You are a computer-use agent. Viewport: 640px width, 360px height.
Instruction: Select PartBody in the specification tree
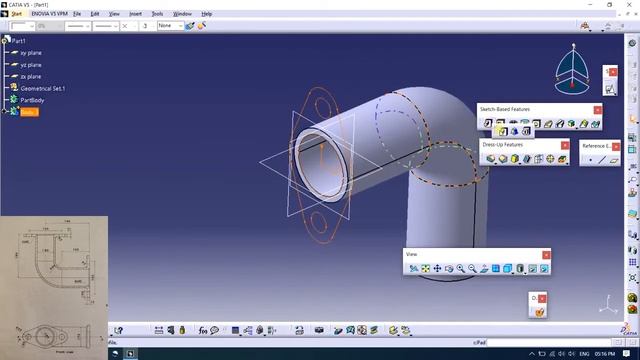click(x=32, y=100)
